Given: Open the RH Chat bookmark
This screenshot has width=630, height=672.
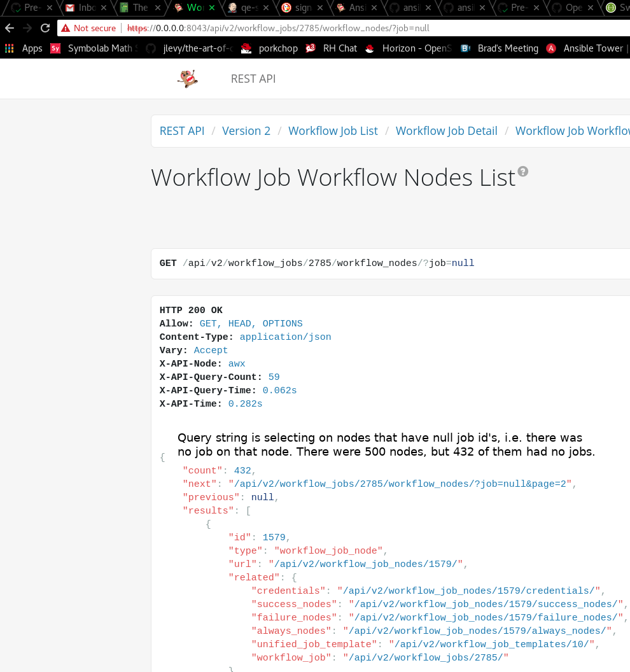Looking at the screenshot, I should point(332,48).
